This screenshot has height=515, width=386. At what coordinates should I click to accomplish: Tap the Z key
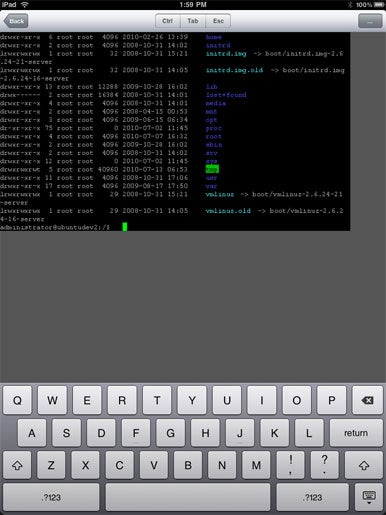(x=51, y=465)
